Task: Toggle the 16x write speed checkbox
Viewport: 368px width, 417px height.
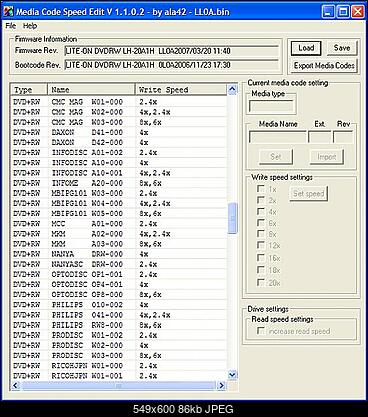Action: [x=261, y=258]
